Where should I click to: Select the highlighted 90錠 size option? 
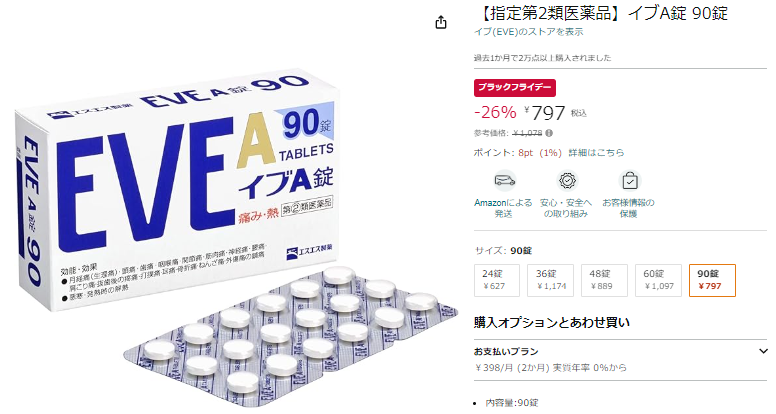(712, 280)
